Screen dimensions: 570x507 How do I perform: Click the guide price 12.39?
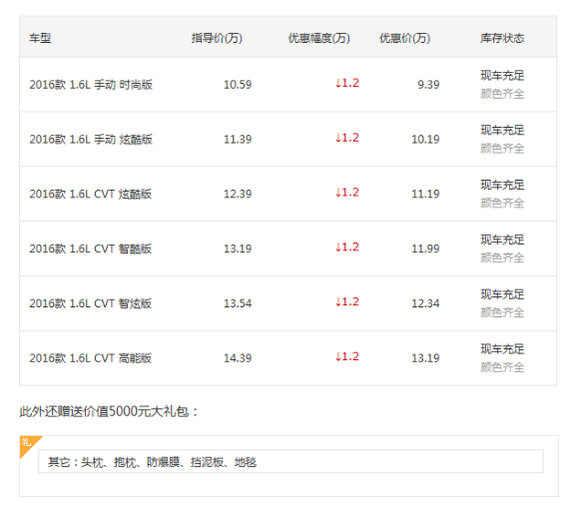click(237, 194)
